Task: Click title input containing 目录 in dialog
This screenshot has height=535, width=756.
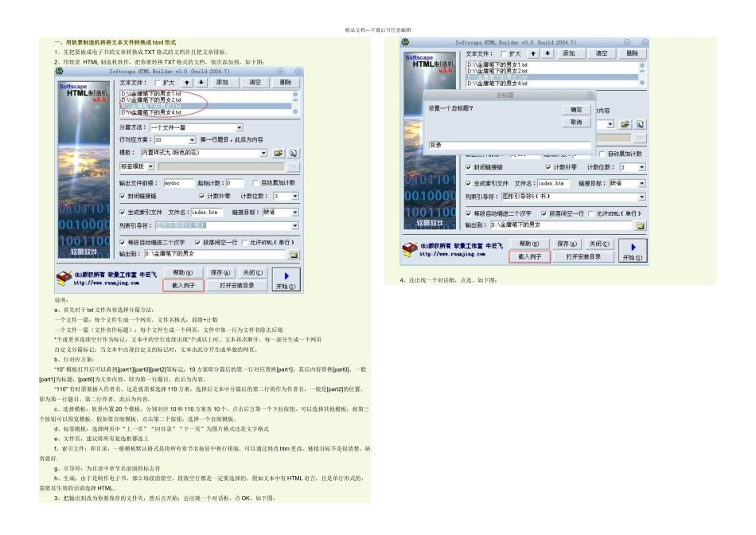Action: [509, 145]
